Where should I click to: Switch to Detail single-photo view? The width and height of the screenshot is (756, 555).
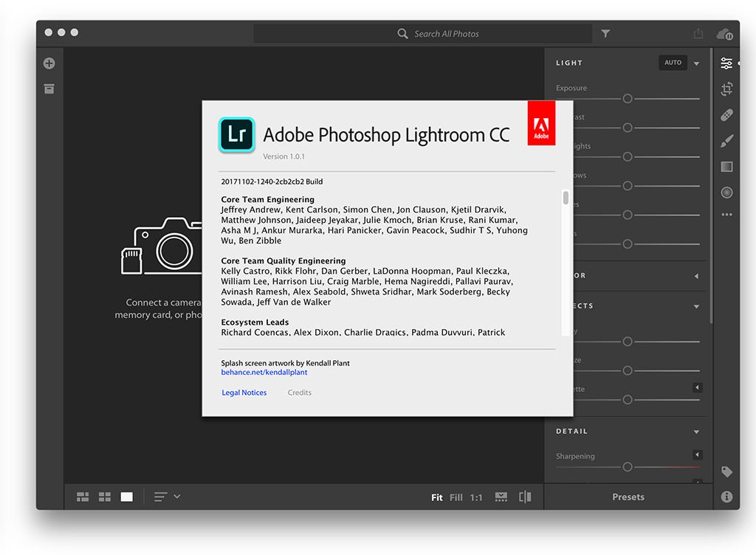click(127, 497)
